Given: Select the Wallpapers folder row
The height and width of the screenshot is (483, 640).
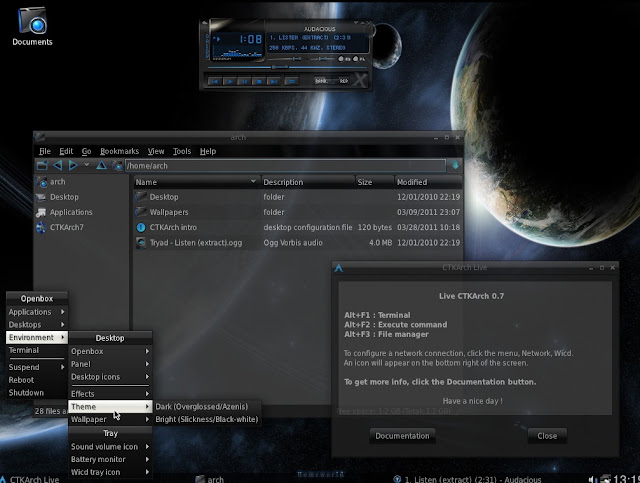Looking at the screenshot, I should pyautogui.click(x=298, y=212).
